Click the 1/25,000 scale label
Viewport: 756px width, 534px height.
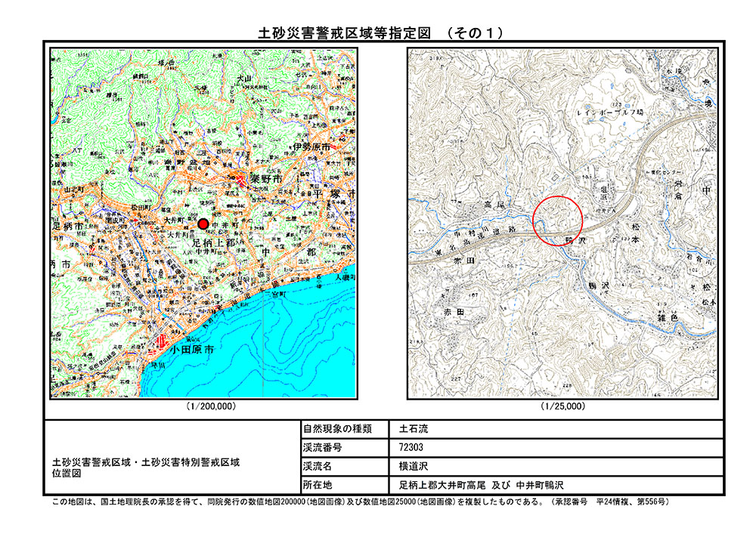562,406
